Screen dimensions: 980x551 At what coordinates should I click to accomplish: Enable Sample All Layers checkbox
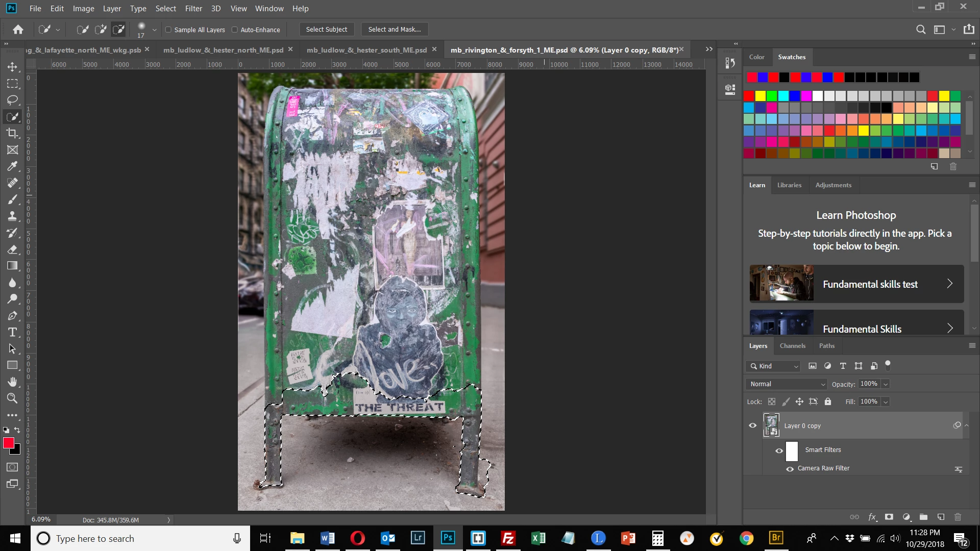point(168,30)
